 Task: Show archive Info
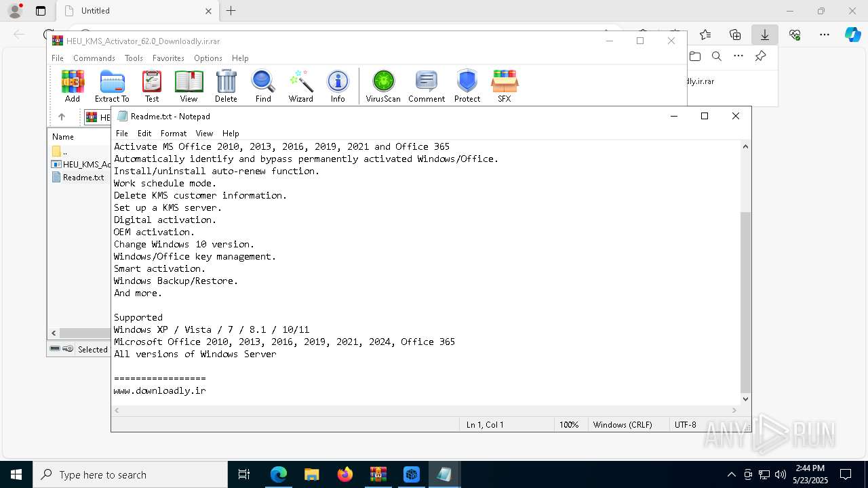pyautogui.click(x=338, y=86)
